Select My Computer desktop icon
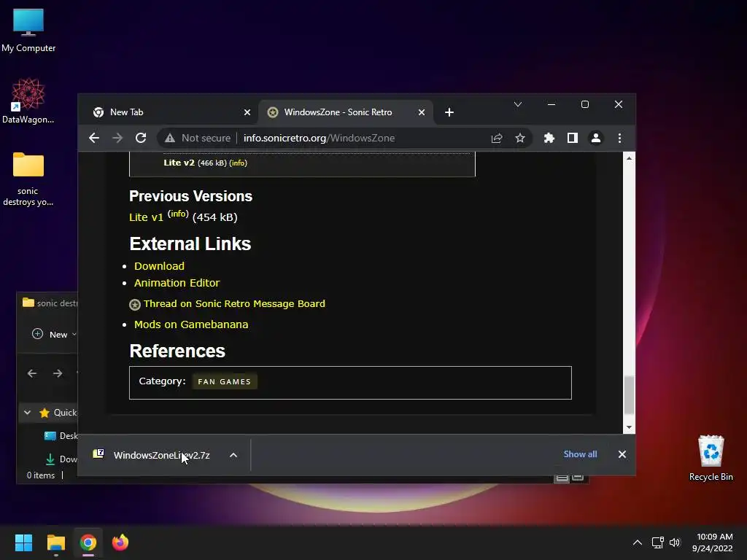 point(28,31)
